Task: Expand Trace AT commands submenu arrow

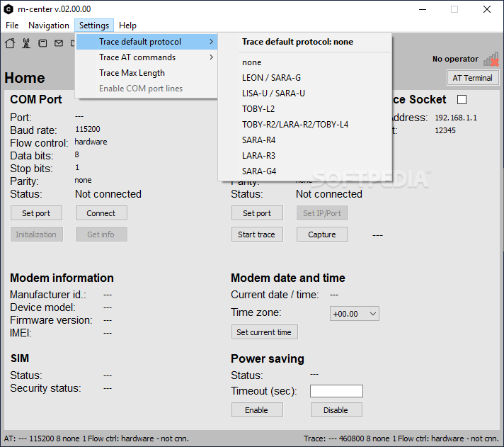Action: 211,57
